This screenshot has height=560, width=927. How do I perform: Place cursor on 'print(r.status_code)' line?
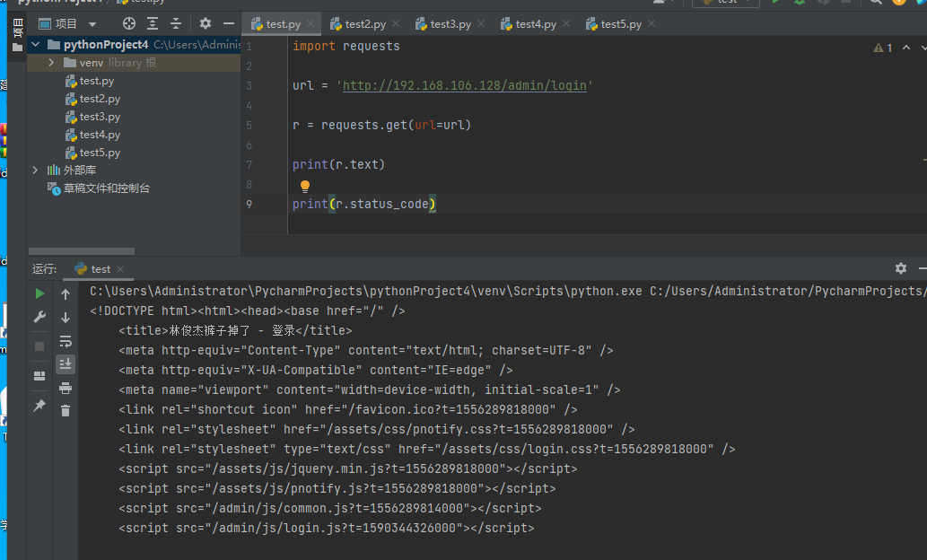click(363, 204)
